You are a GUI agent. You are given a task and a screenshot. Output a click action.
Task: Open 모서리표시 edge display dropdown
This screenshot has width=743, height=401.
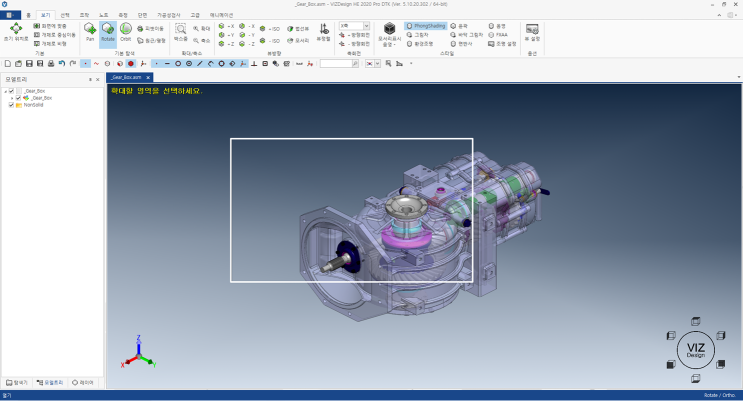coord(390,34)
